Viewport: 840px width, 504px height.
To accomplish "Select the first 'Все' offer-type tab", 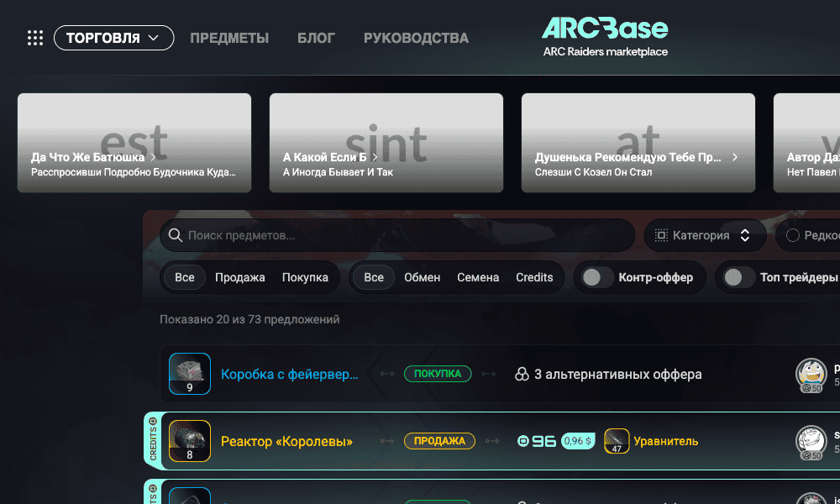I will coord(184,277).
